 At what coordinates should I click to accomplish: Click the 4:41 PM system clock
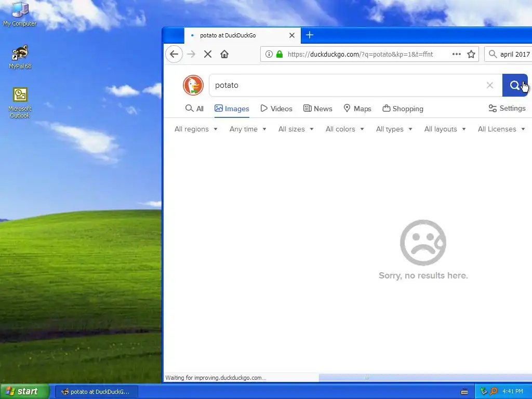513,392
